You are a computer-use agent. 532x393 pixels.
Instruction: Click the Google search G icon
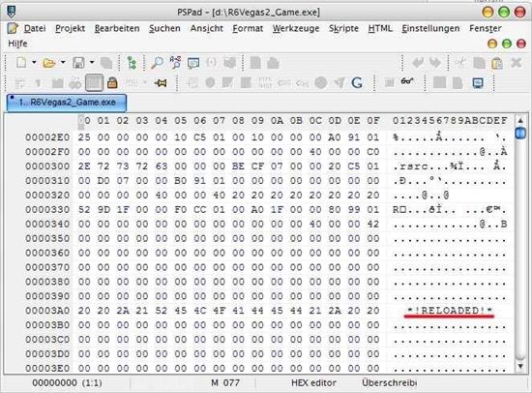(357, 82)
